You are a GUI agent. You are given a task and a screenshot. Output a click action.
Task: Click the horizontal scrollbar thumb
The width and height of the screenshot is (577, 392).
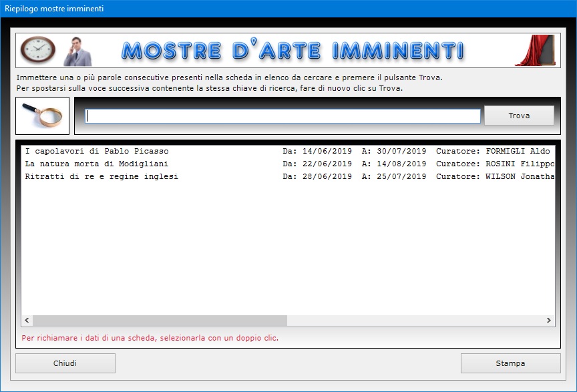pos(160,321)
